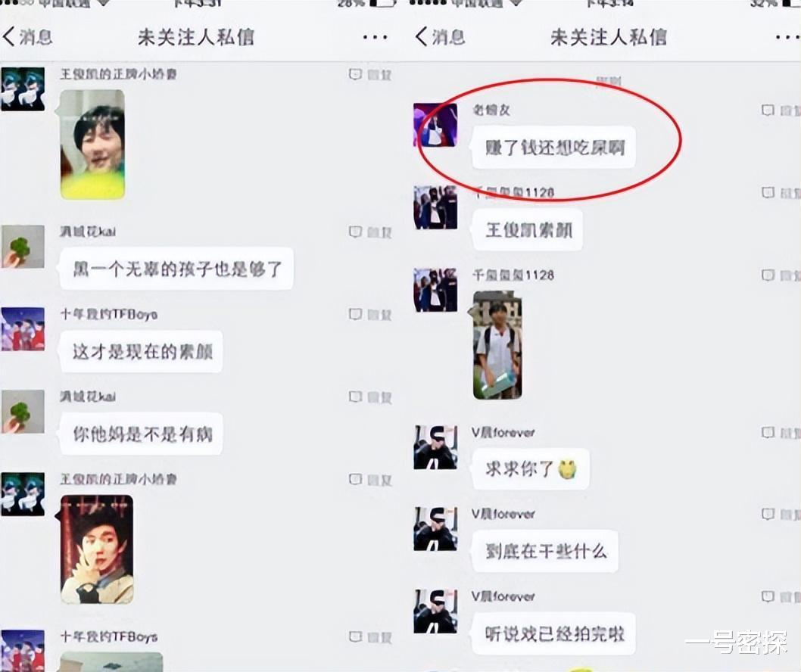Tap reply icon beside 黑一个无辜的孩子也是够了

point(370,232)
